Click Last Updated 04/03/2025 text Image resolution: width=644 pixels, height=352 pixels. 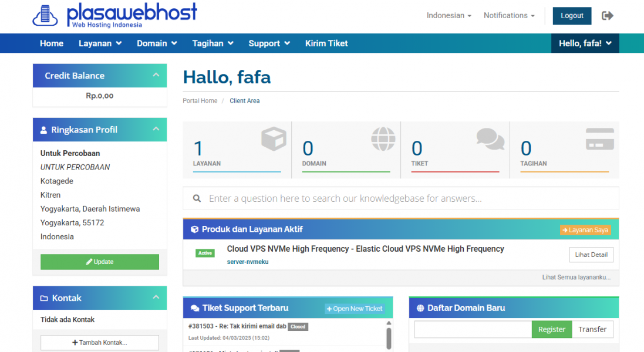coord(229,338)
